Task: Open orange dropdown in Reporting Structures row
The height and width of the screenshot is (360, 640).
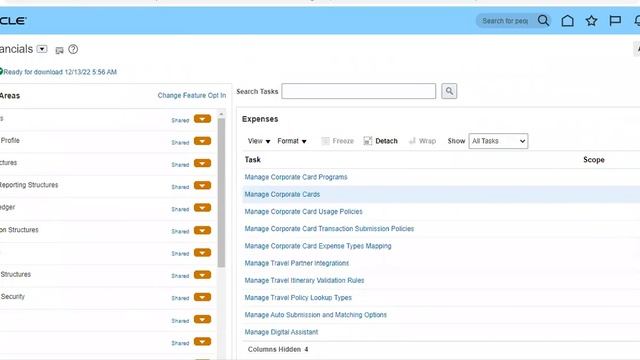Action: pos(202,186)
